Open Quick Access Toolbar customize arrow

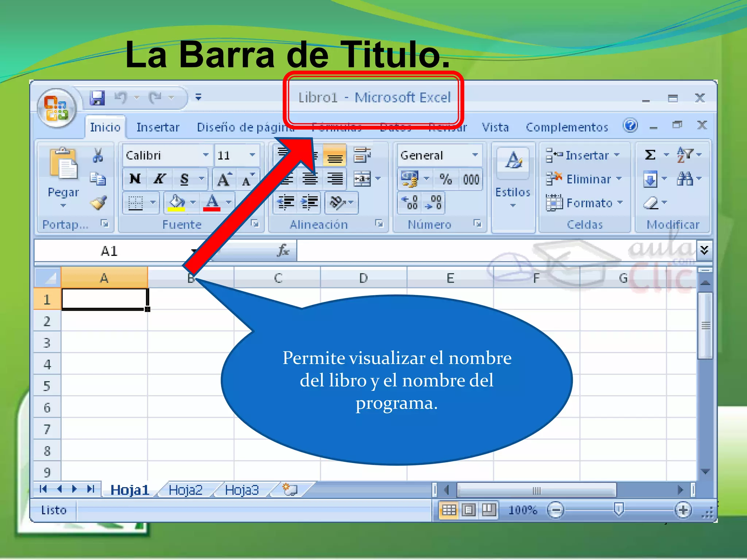tap(198, 97)
